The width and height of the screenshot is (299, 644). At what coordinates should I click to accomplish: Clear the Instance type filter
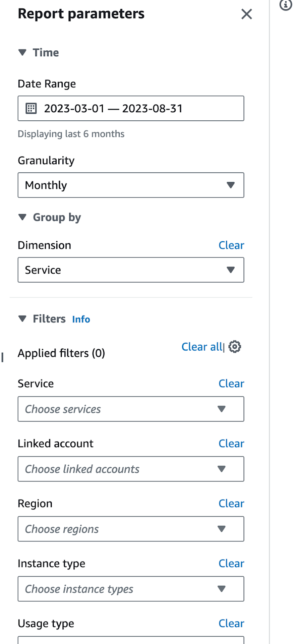pos(231,563)
